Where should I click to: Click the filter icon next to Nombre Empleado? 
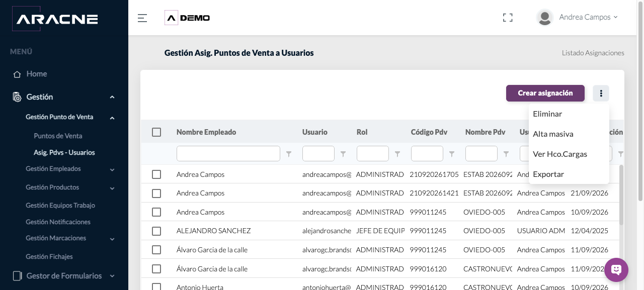(289, 154)
